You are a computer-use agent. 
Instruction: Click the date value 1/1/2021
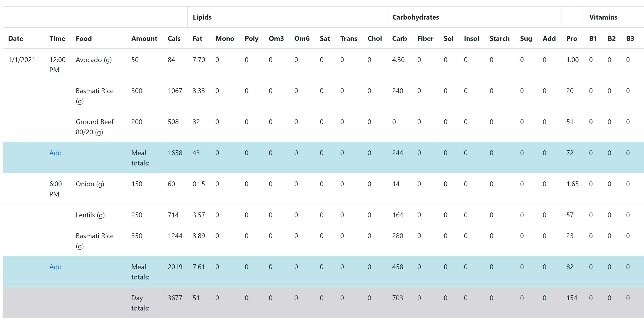(22, 60)
